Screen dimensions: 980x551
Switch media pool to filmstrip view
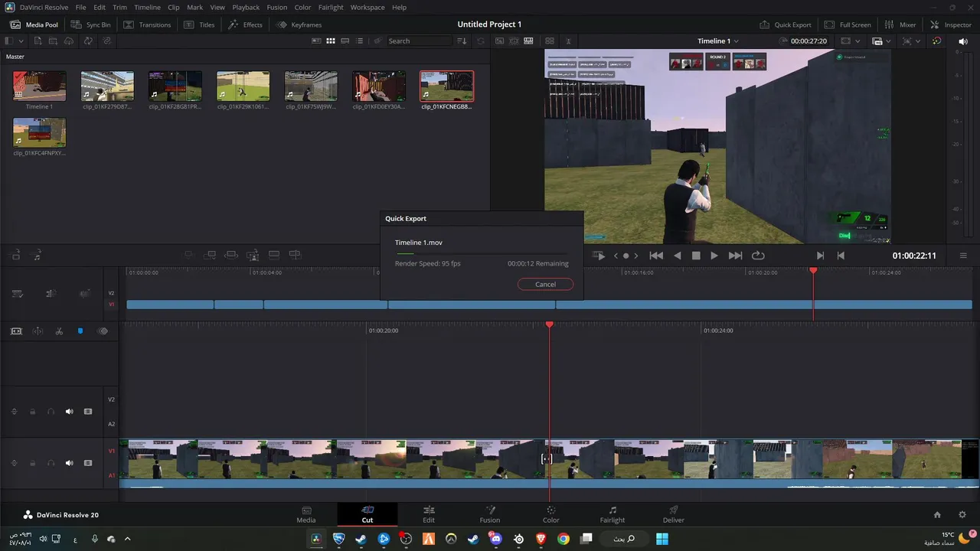point(345,41)
